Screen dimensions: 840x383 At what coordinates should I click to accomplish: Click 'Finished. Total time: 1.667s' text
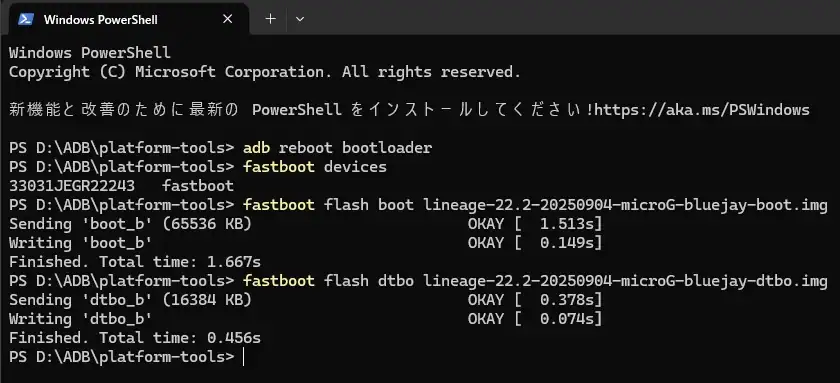click(135, 262)
